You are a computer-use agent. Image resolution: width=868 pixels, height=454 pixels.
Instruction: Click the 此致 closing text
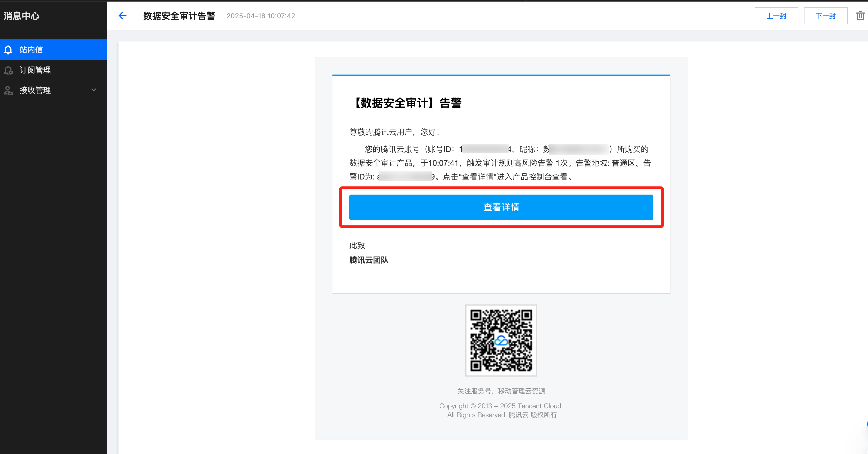[x=357, y=245]
